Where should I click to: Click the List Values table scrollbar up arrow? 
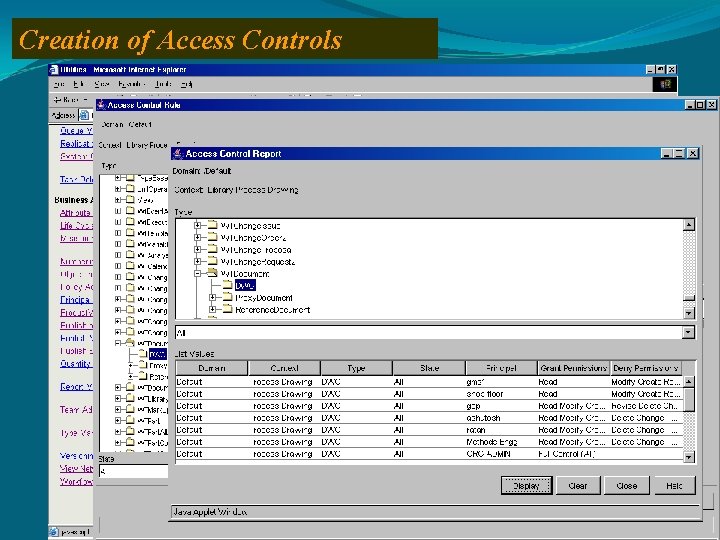tap(688, 381)
